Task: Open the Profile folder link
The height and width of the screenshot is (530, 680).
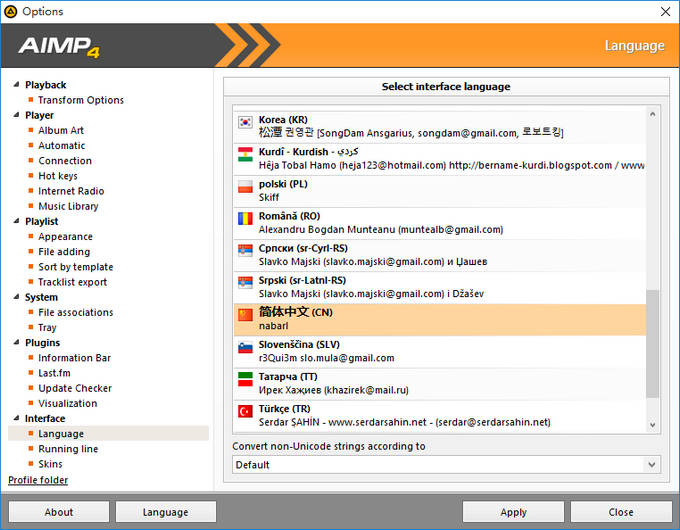Action: click(x=38, y=480)
